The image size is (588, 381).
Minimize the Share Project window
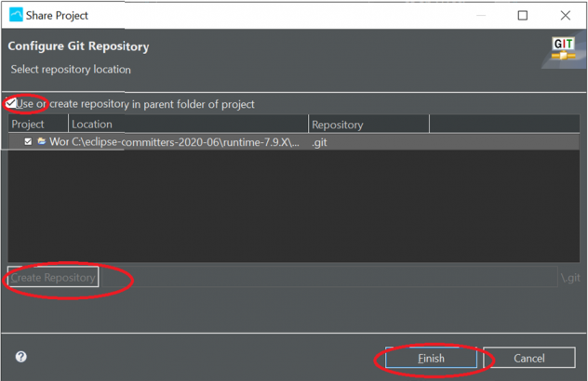479,15
